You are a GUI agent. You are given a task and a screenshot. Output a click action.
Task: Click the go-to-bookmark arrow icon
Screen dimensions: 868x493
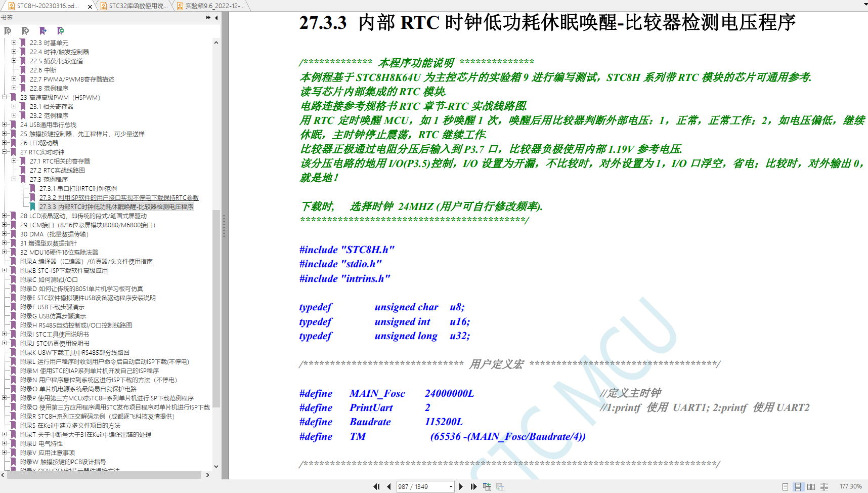pyautogui.click(x=43, y=31)
